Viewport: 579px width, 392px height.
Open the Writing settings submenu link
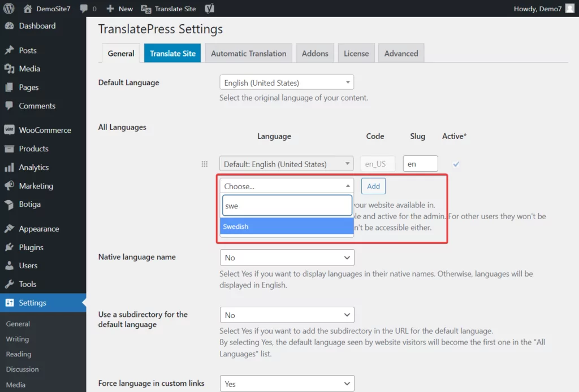(18, 339)
